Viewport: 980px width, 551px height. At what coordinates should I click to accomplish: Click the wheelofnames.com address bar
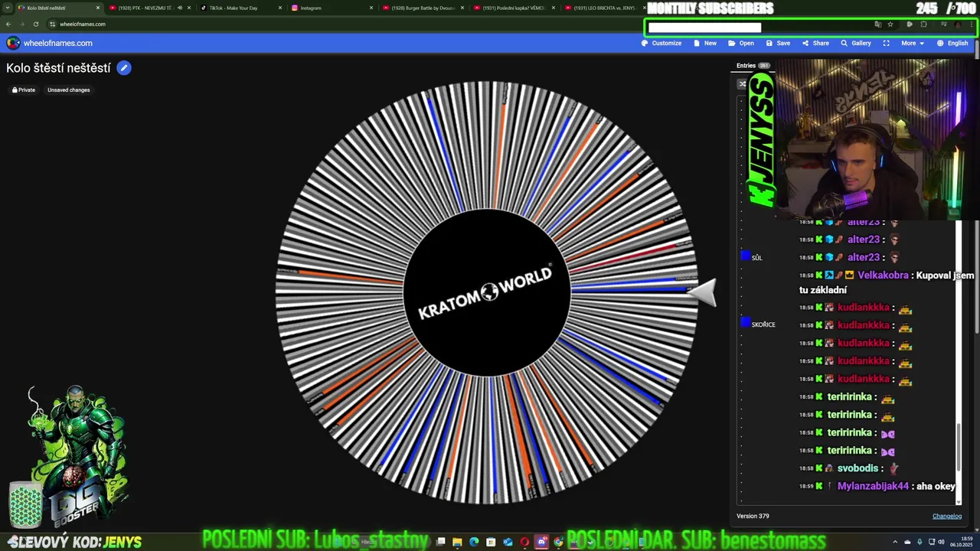click(x=83, y=24)
